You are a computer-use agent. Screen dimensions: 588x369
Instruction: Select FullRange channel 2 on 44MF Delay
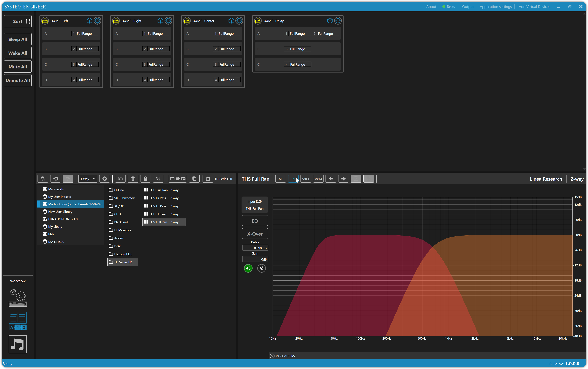(x=325, y=33)
